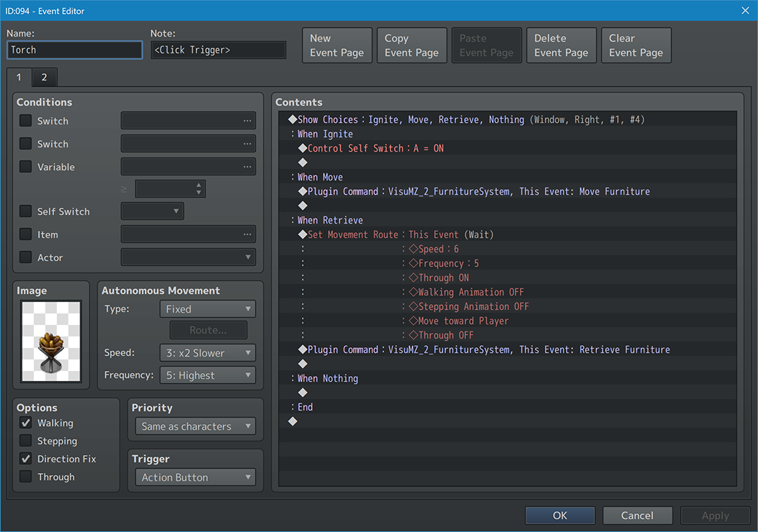Open the Autonomous Movement Type dropdown
This screenshot has height=532, width=758.
click(207, 309)
